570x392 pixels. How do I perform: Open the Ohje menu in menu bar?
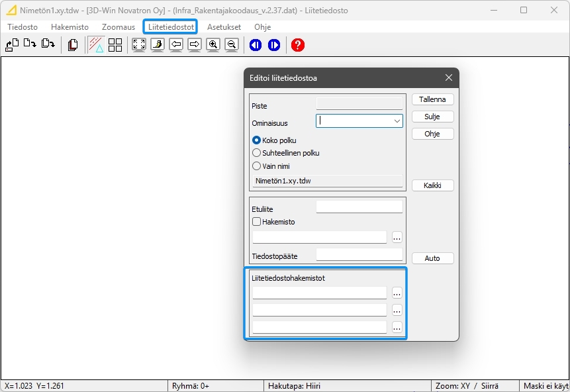coord(262,27)
